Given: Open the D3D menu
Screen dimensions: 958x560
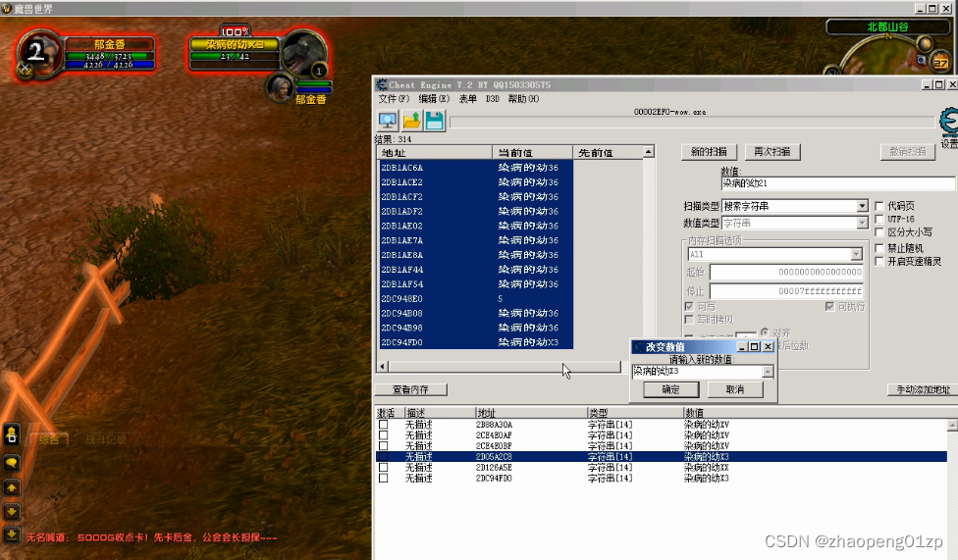Looking at the screenshot, I should 493,99.
